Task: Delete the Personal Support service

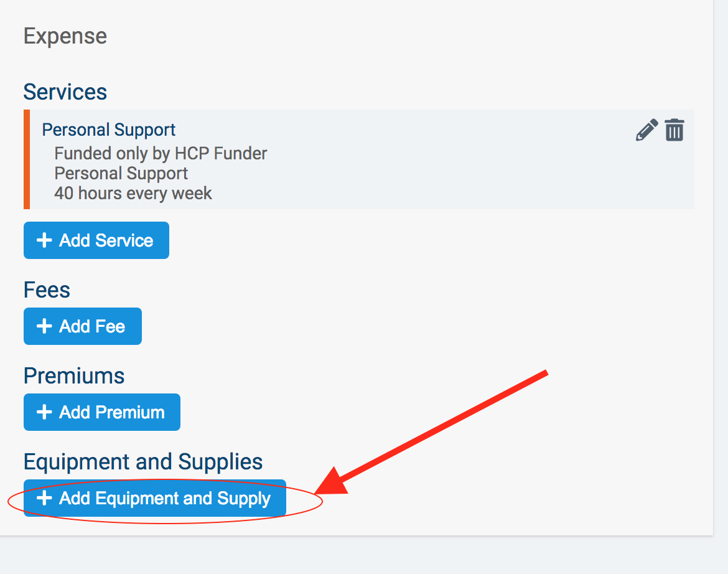Action: coord(674,130)
